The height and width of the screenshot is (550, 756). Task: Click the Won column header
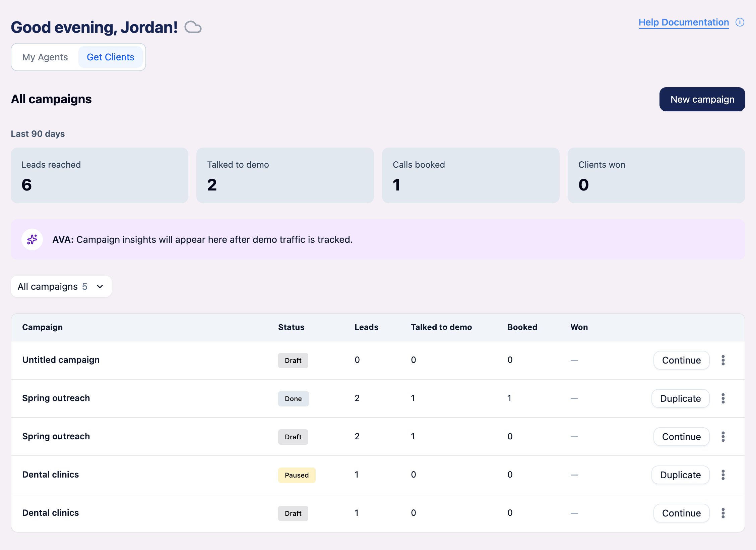[579, 327]
